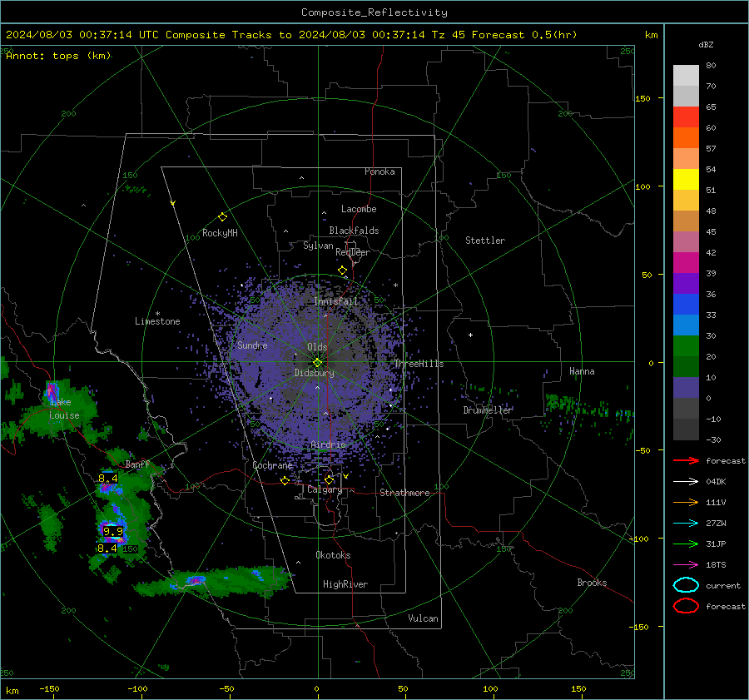This screenshot has width=749, height=700.
Task: Click the Ponoka city label
Action: coord(379,171)
